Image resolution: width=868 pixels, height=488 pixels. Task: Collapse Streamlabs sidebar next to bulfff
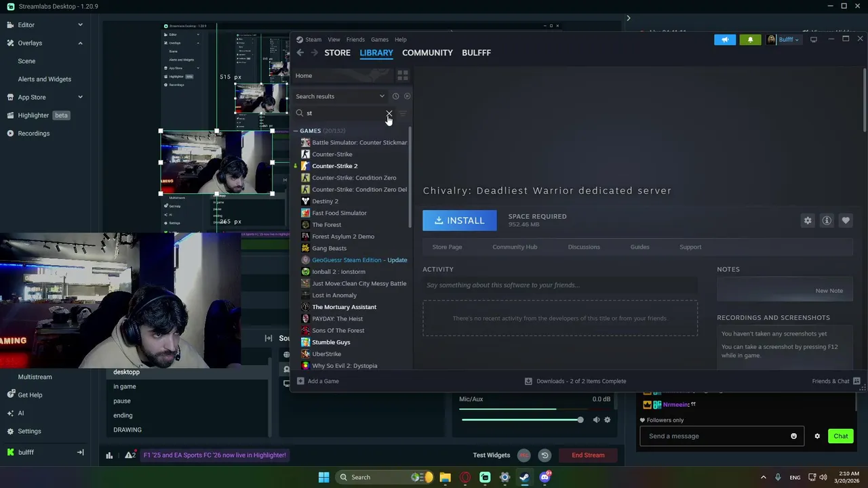tap(80, 452)
